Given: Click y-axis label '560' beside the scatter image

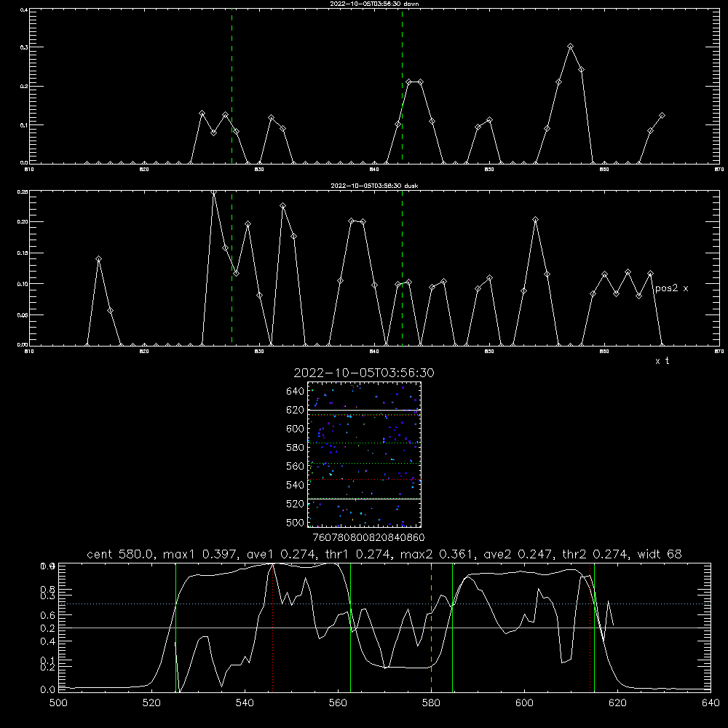Looking at the screenshot, I should [295, 467].
